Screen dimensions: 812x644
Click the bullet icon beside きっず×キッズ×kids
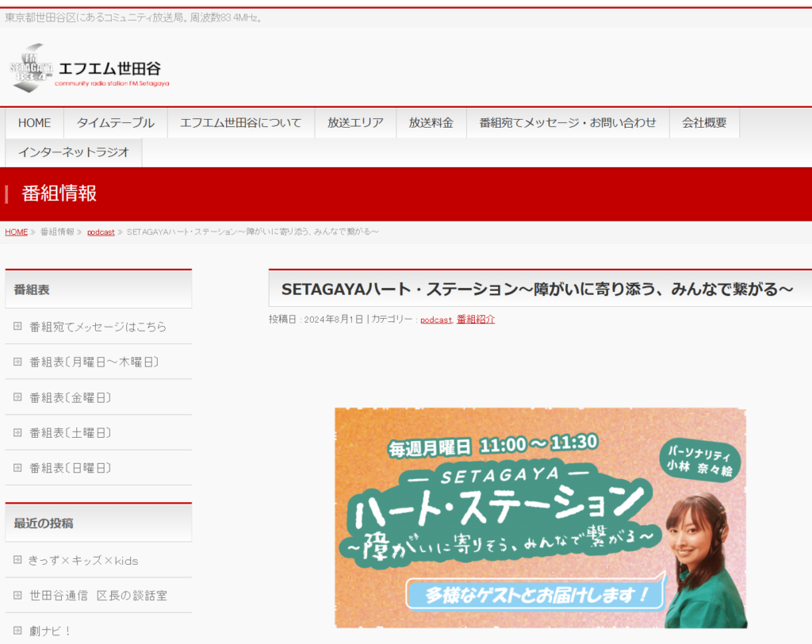[x=17, y=560]
